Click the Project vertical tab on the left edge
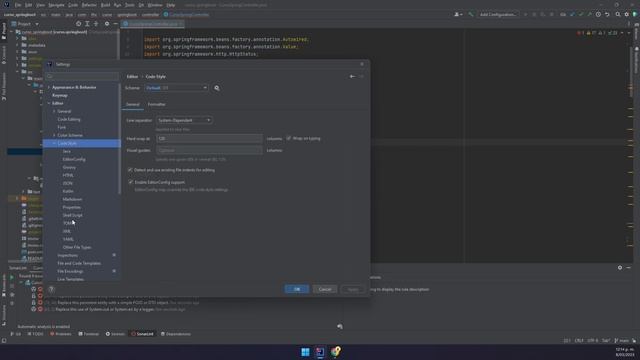This screenshot has width=640, height=360. (x=4, y=31)
